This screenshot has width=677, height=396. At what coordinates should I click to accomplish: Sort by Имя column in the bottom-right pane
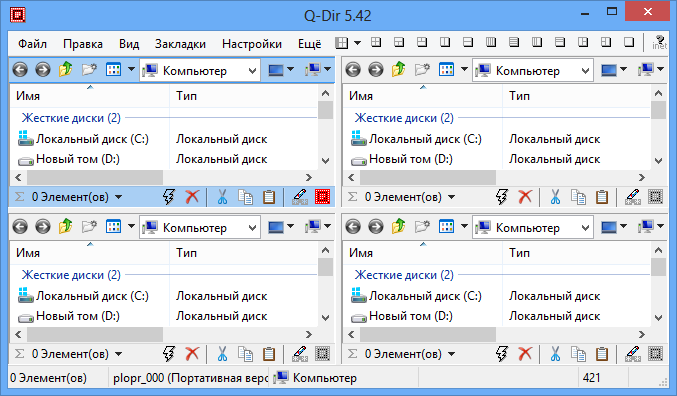tap(422, 252)
